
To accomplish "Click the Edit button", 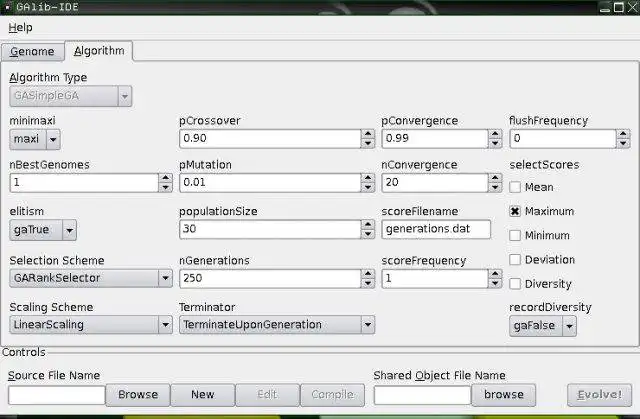I will 267,395.
